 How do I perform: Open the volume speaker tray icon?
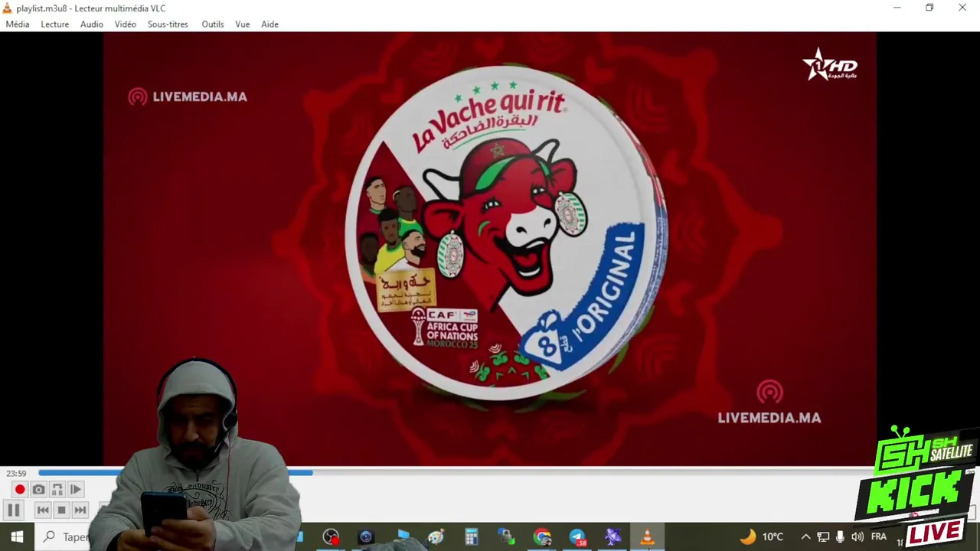click(x=857, y=537)
